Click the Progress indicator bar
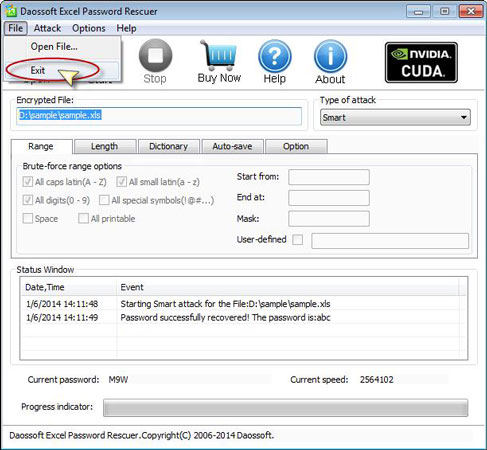This screenshot has width=487, height=450. (285, 407)
